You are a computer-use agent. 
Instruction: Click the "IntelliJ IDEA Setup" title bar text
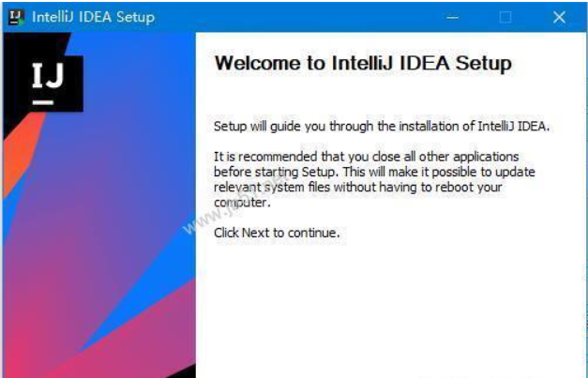(94, 17)
